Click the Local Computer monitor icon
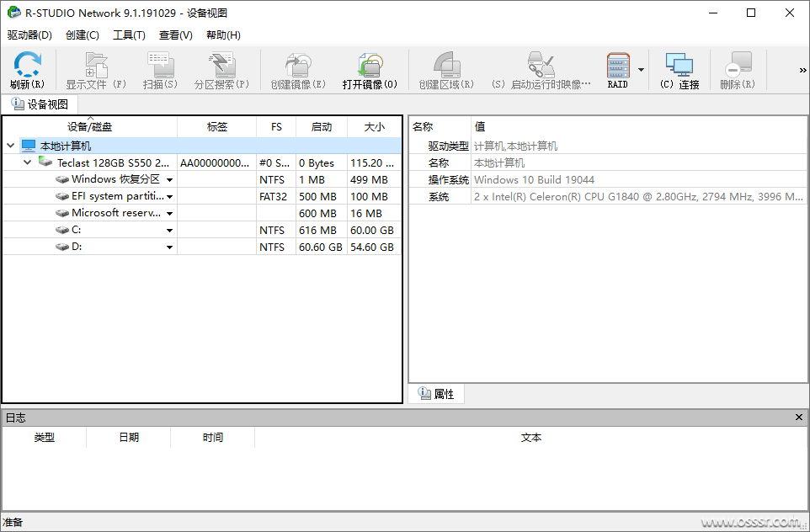 (29, 146)
